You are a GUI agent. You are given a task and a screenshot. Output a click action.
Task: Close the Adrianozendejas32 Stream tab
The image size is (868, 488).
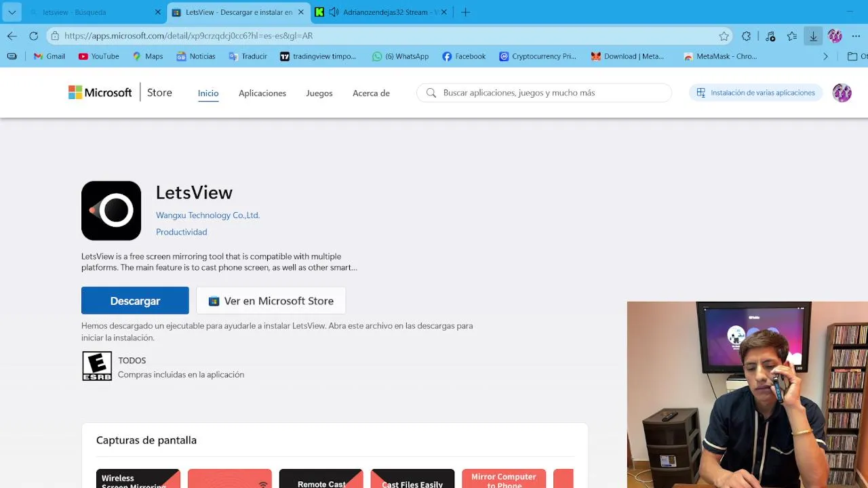pos(444,12)
